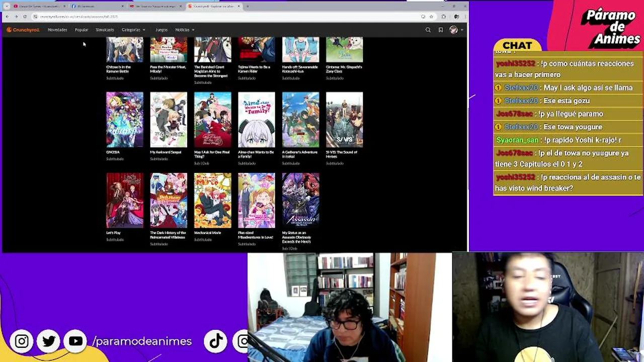Click the Instagram icon in overlay
Image resolution: width=644 pixels, height=362 pixels.
22,341
